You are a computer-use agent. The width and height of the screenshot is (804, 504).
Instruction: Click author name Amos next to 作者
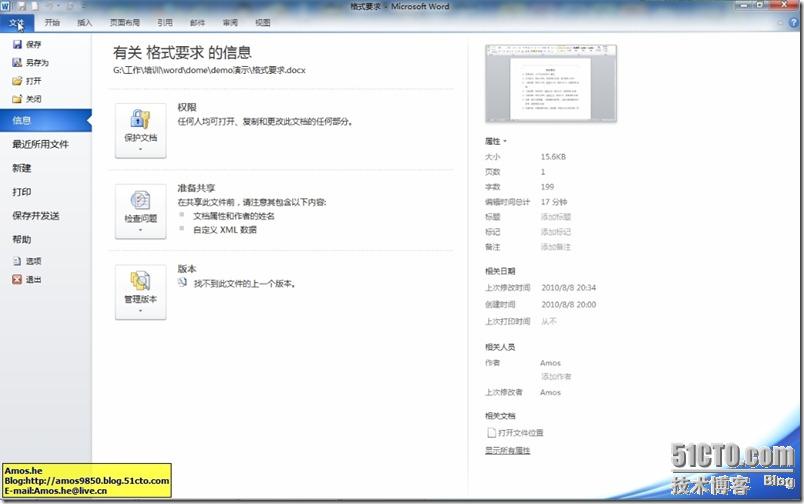coord(550,363)
